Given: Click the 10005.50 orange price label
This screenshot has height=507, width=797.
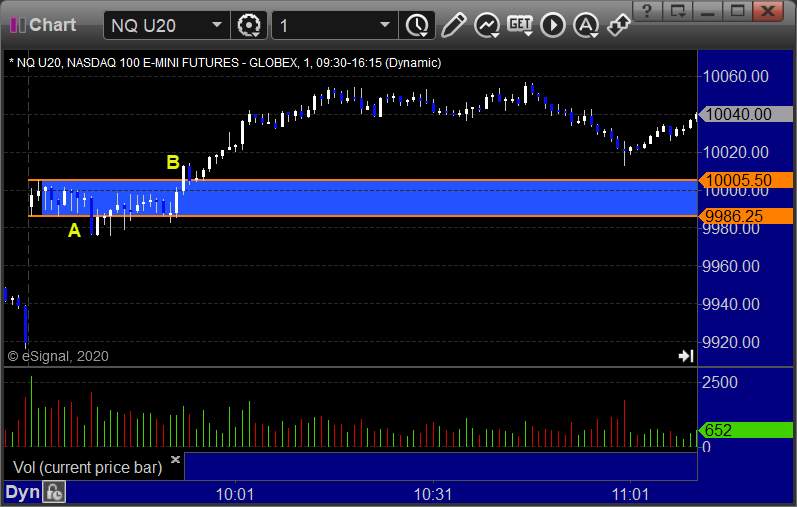Looking at the screenshot, I should click(746, 180).
